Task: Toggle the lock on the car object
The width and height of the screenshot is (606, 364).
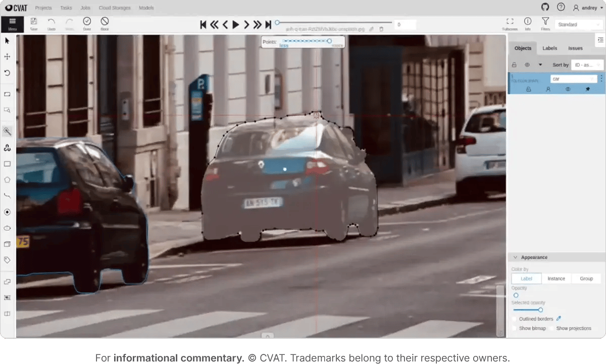Action: 529,89
